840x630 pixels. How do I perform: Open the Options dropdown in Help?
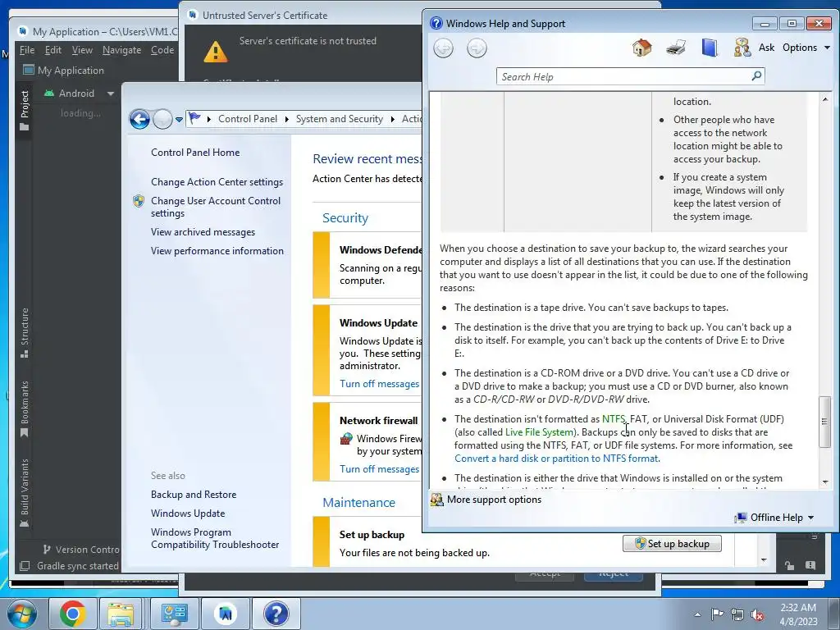pos(806,48)
